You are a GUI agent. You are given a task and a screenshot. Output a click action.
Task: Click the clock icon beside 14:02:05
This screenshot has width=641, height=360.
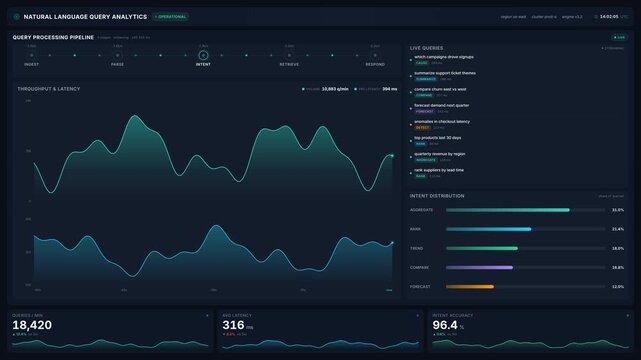pyautogui.click(x=596, y=17)
